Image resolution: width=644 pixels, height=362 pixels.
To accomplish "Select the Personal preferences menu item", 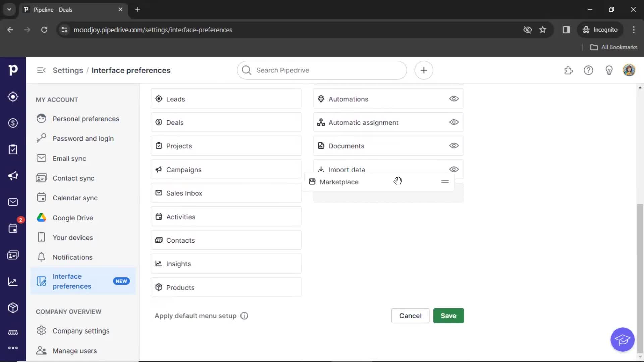I will click(x=86, y=118).
